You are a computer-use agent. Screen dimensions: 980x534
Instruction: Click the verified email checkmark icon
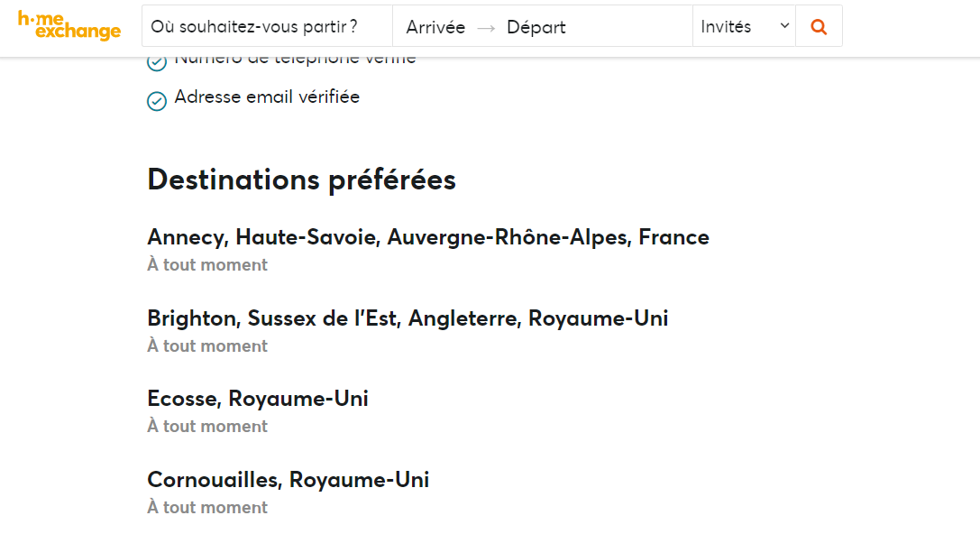(157, 101)
